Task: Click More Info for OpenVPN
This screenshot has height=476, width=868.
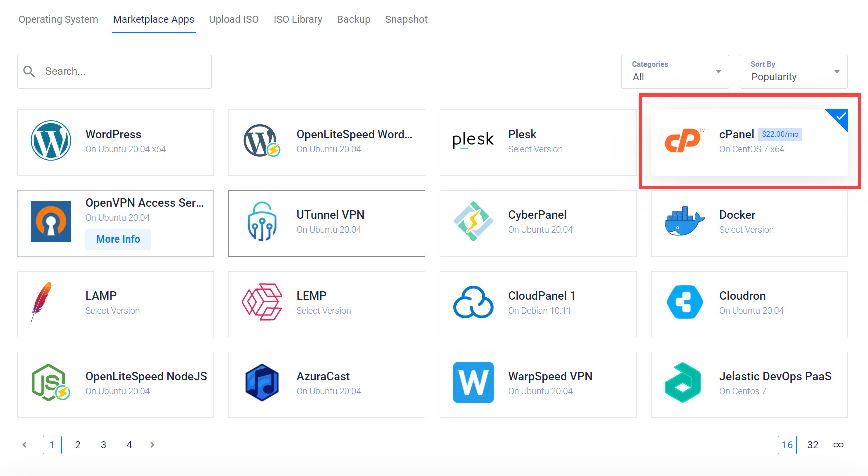Action: click(x=118, y=239)
